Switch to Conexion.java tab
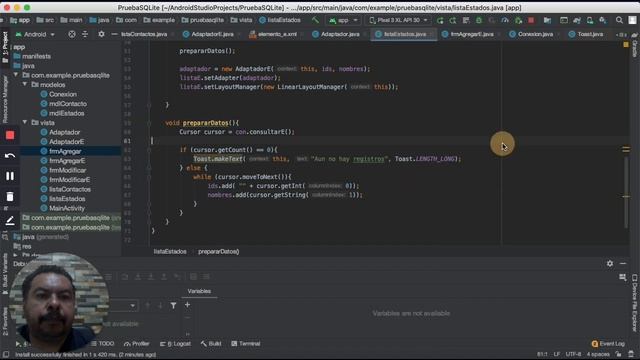The image size is (640, 360). (x=531, y=34)
